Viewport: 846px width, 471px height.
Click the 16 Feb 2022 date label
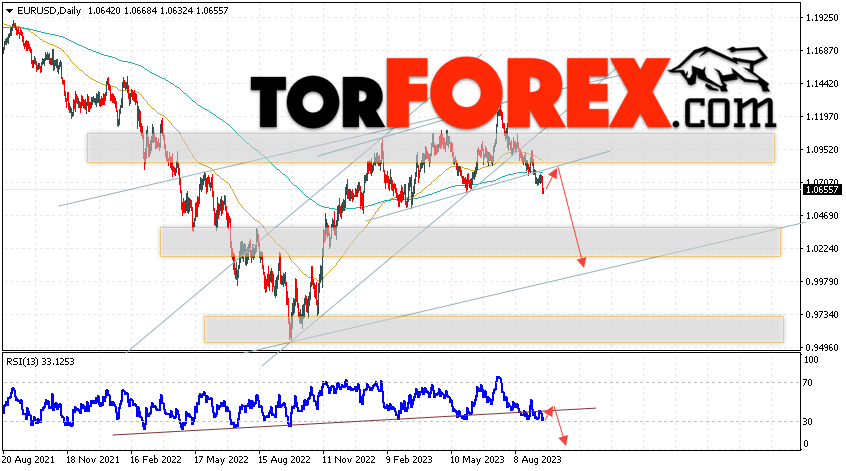(x=155, y=460)
